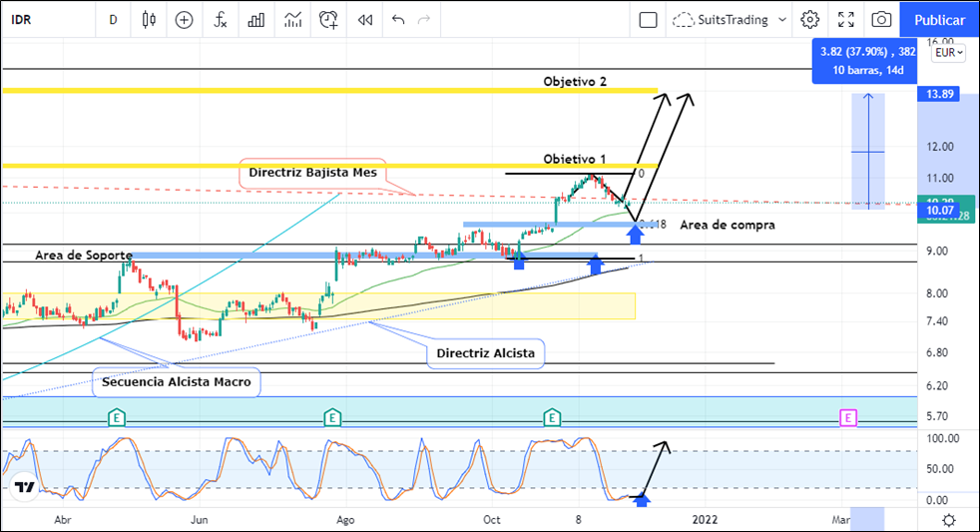The image size is (980, 532).
Task: Create an alert with the clock icon
Action: pos(328,19)
